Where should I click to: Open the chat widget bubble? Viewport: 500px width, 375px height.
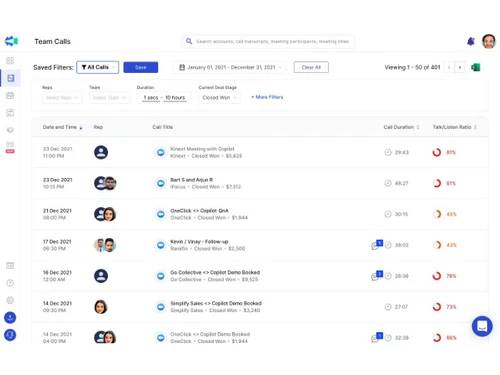tap(482, 326)
